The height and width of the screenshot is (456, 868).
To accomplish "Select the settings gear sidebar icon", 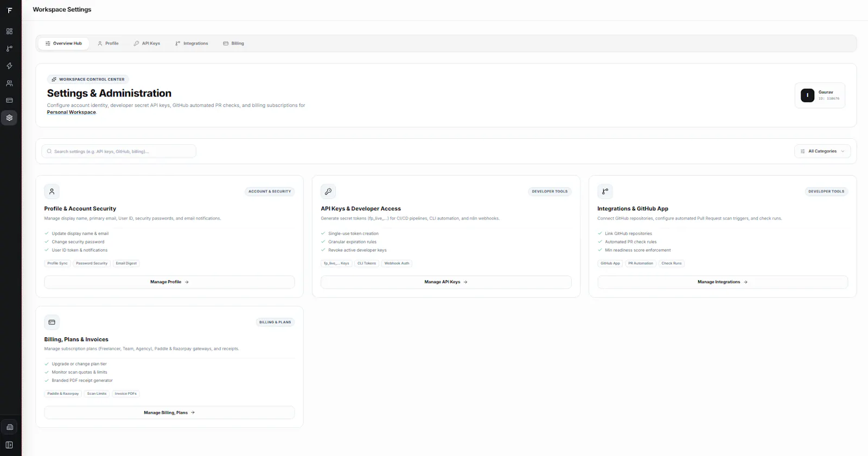I will tap(9, 118).
